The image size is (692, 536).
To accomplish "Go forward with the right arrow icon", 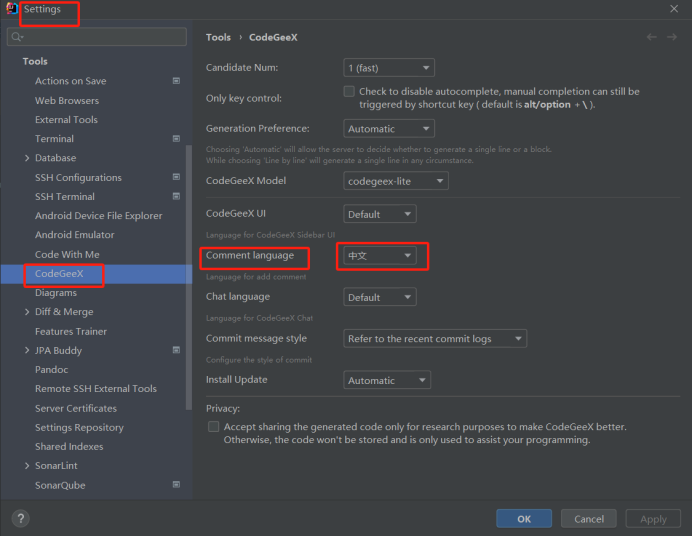I will click(672, 37).
